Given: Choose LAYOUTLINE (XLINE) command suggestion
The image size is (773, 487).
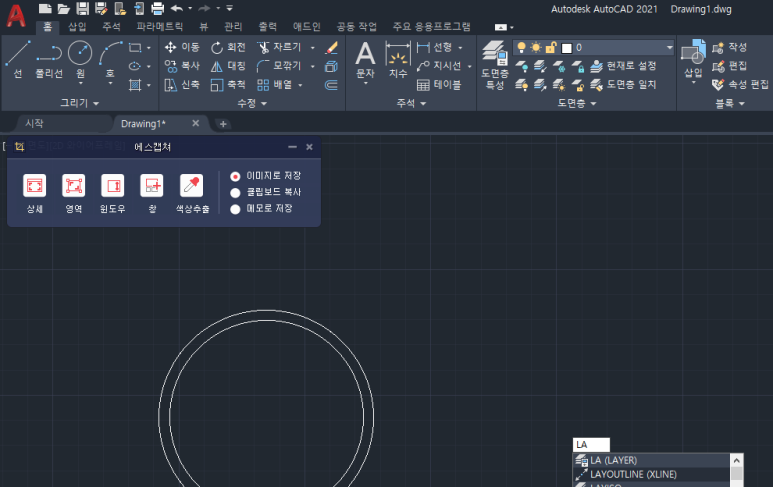Looking at the screenshot, I should [x=652, y=474].
